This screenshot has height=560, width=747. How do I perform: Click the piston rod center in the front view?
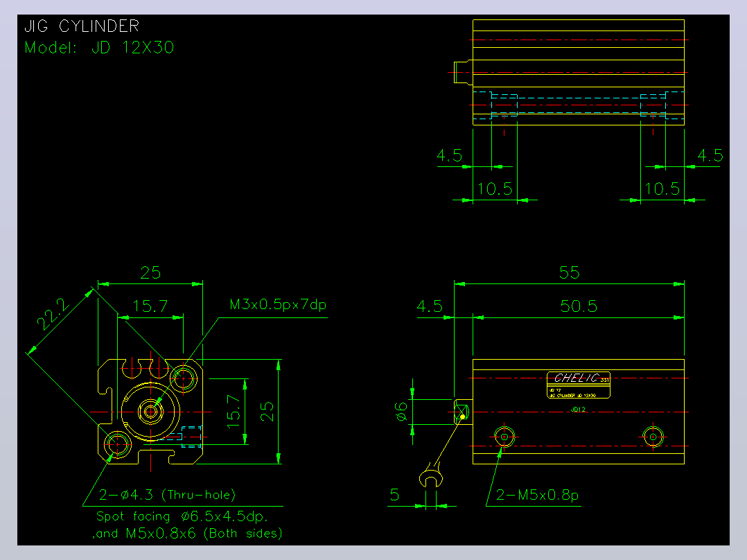pyautogui.click(x=151, y=412)
